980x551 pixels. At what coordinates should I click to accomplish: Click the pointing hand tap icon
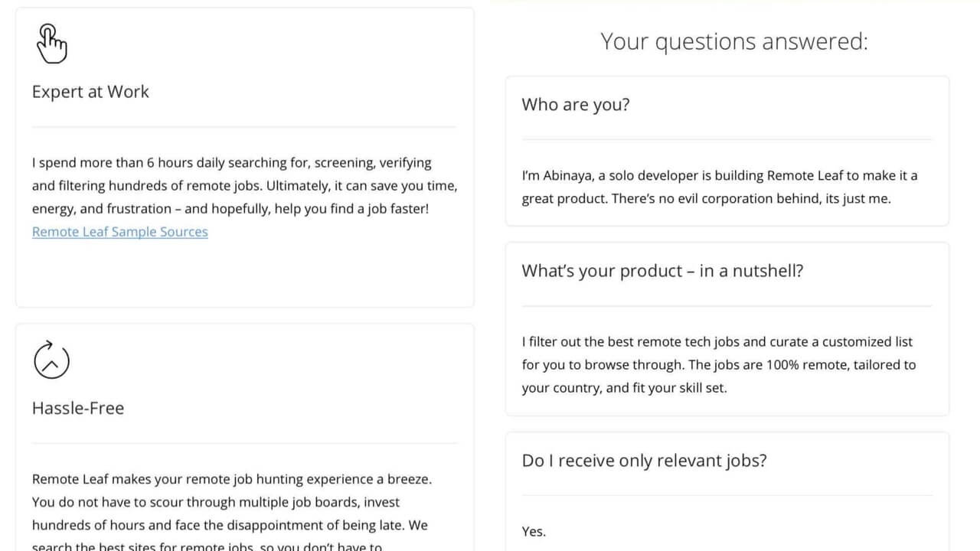[x=52, y=44]
